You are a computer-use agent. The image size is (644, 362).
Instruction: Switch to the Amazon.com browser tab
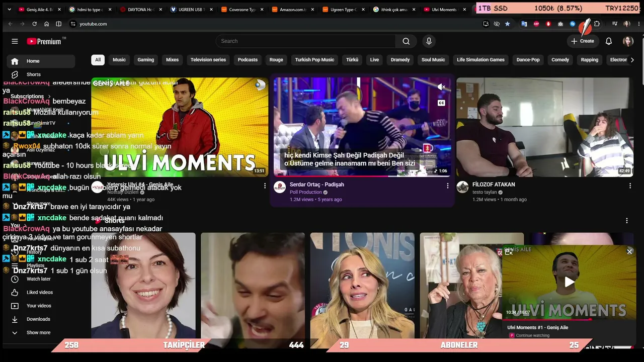click(292, 10)
